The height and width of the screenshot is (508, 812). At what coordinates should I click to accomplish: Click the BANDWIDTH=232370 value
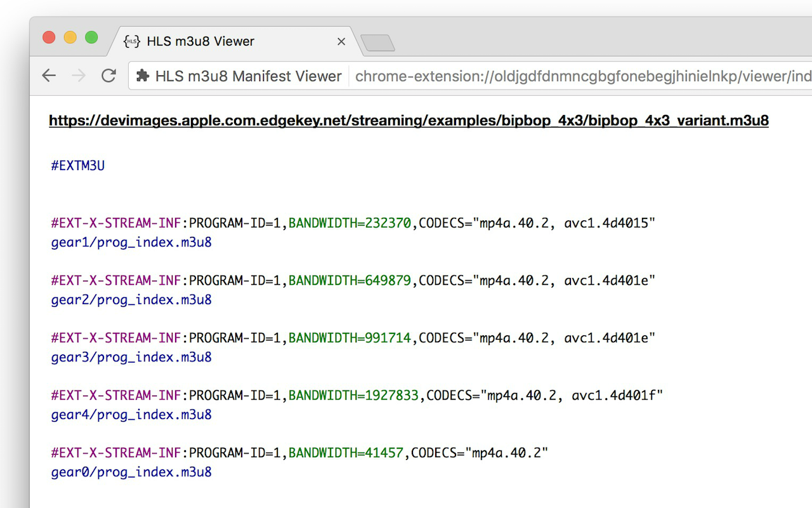[350, 223]
